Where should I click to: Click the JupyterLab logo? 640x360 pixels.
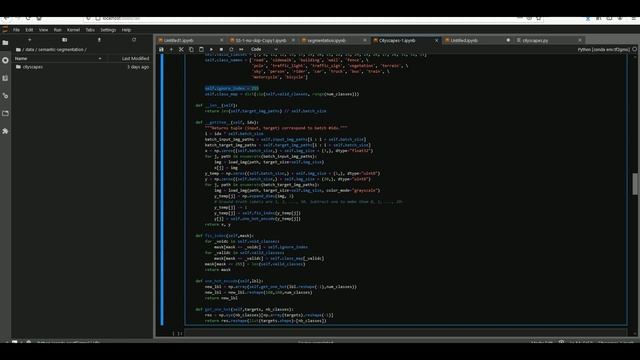point(5,29)
